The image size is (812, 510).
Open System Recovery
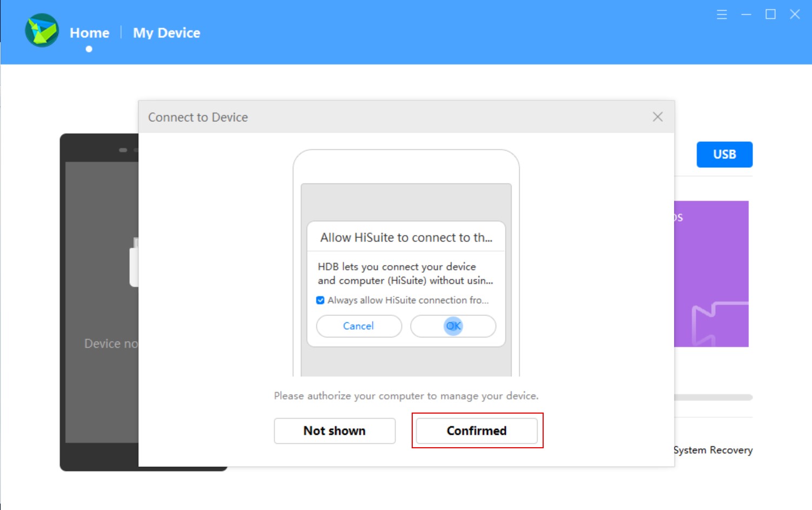coord(713,450)
